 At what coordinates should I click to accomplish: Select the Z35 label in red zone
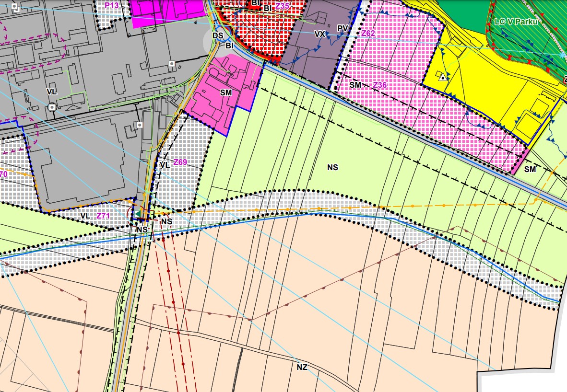click(x=283, y=6)
